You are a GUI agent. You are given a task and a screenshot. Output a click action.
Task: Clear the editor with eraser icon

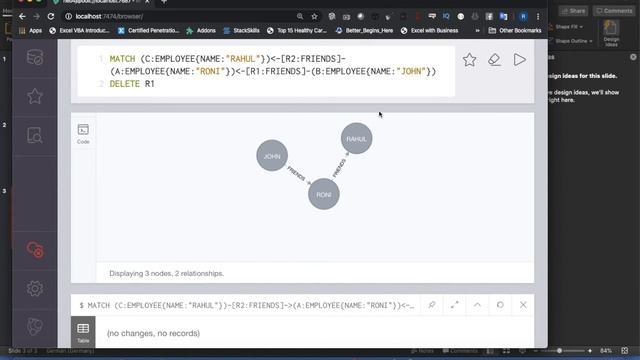pos(494,60)
